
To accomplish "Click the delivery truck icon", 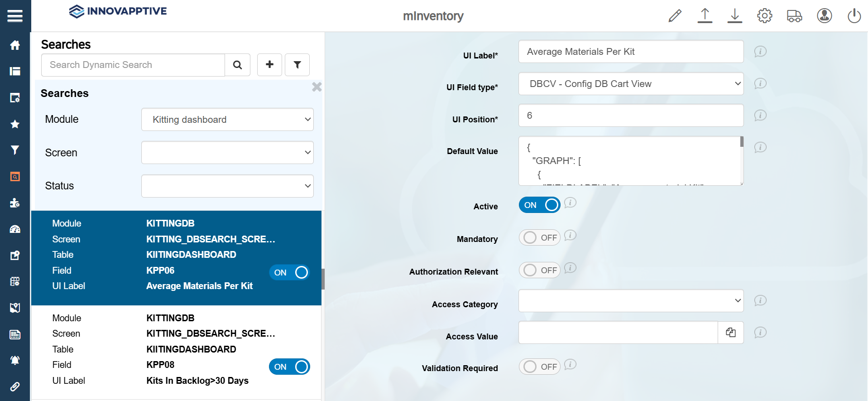I will pyautogui.click(x=794, y=16).
